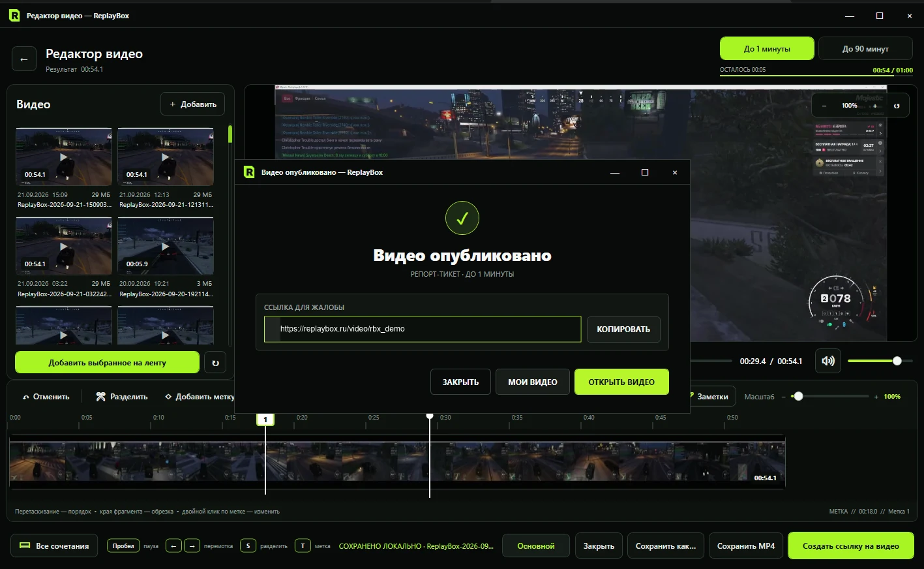924x569 pixels.
Task: Click the ReplayBox logo in the dialog
Action: click(x=249, y=172)
